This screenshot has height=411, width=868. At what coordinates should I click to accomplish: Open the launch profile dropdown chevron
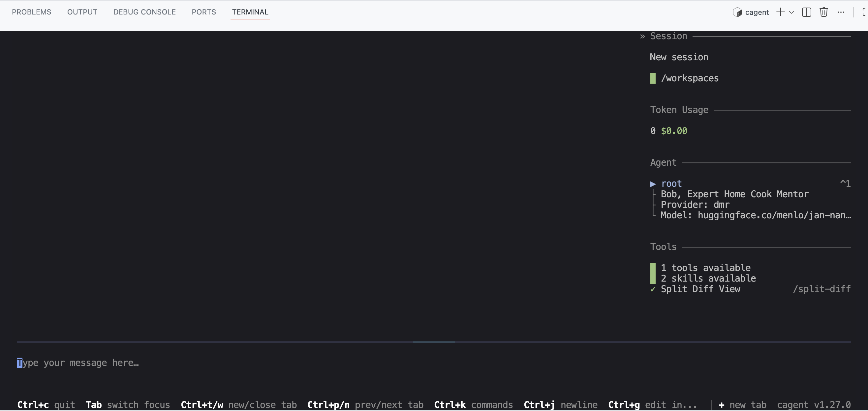791,13
